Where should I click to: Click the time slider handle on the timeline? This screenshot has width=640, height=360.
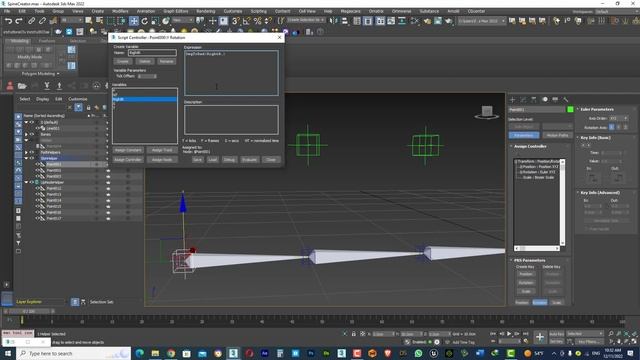click(x=29, y=311)
